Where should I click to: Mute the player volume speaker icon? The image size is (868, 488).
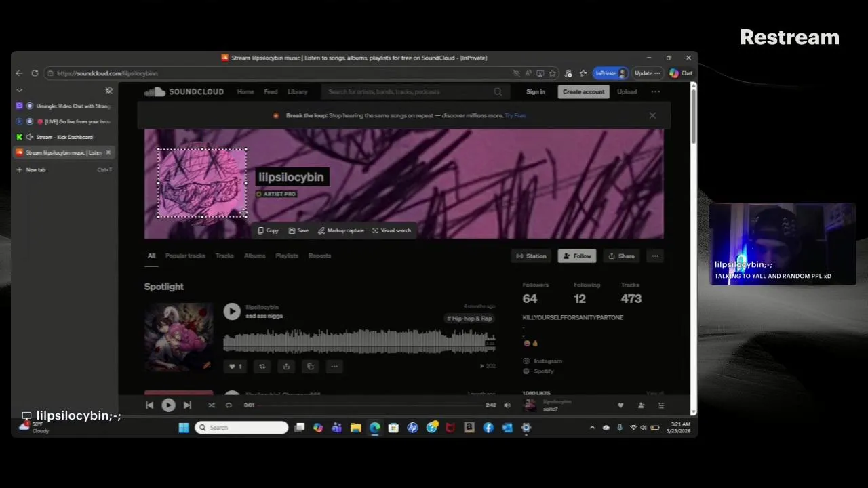coord(507,405)
